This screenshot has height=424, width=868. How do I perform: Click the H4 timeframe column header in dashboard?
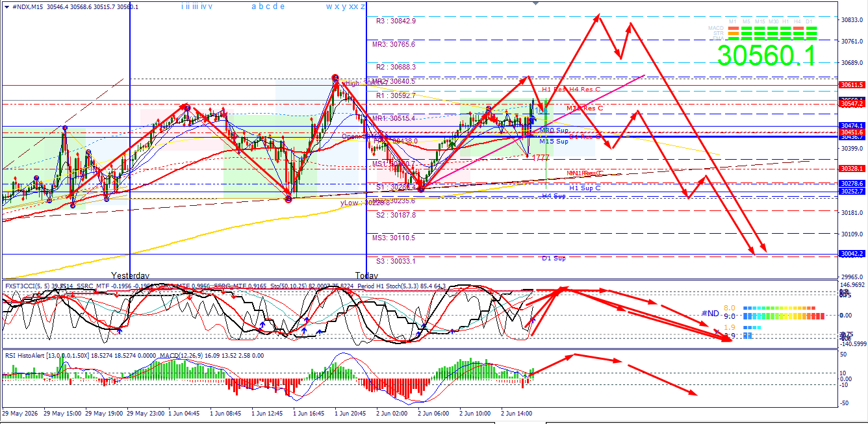tap(797, 21)
